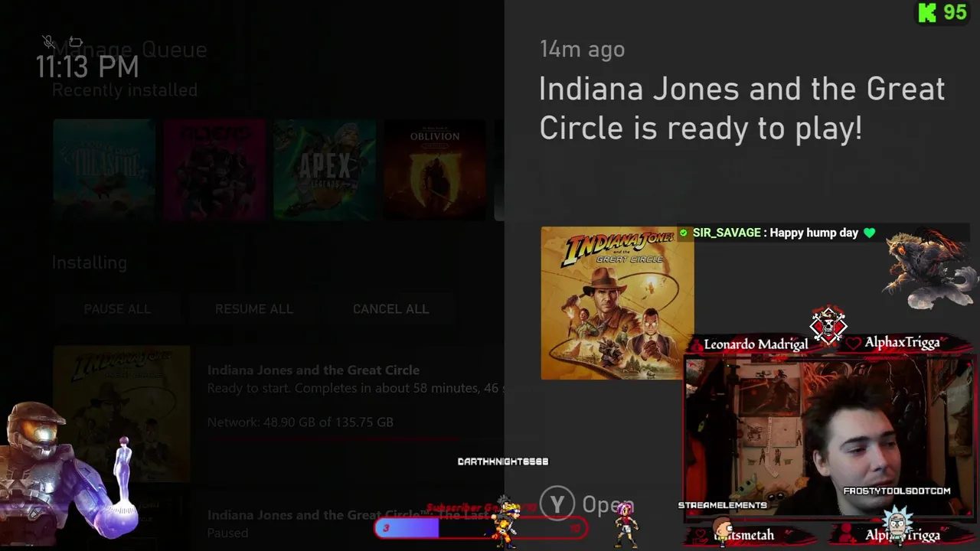
Task: Open the Indiana Jones cover art in notification
Action: pos(617,303)
